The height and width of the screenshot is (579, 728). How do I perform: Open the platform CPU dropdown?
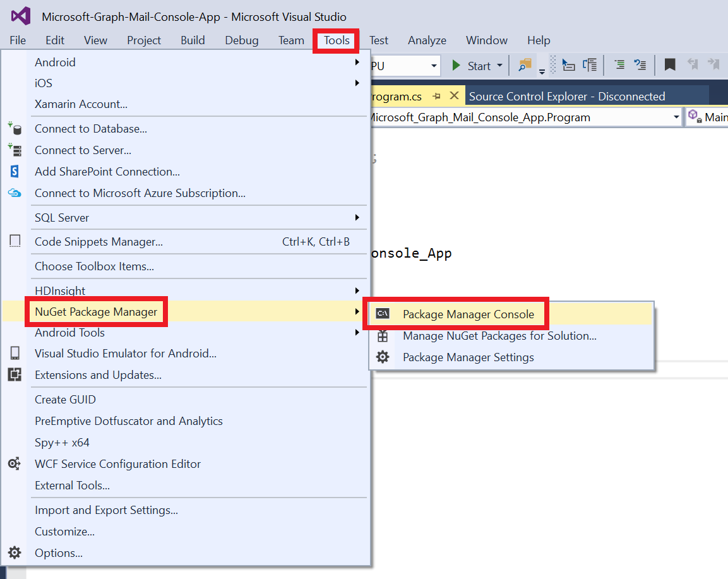pyautogui.click(x=434, y=66)
